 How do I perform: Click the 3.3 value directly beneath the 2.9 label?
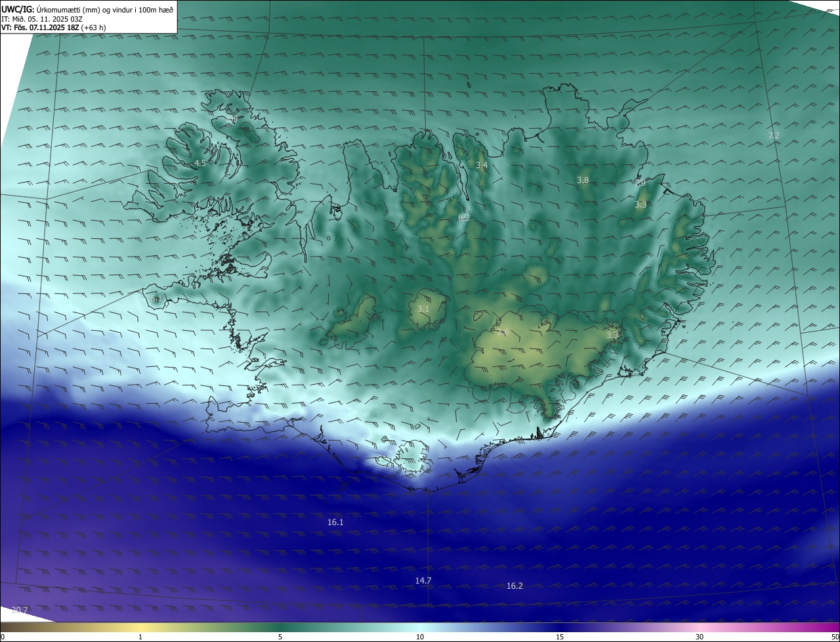coord(640,205)
